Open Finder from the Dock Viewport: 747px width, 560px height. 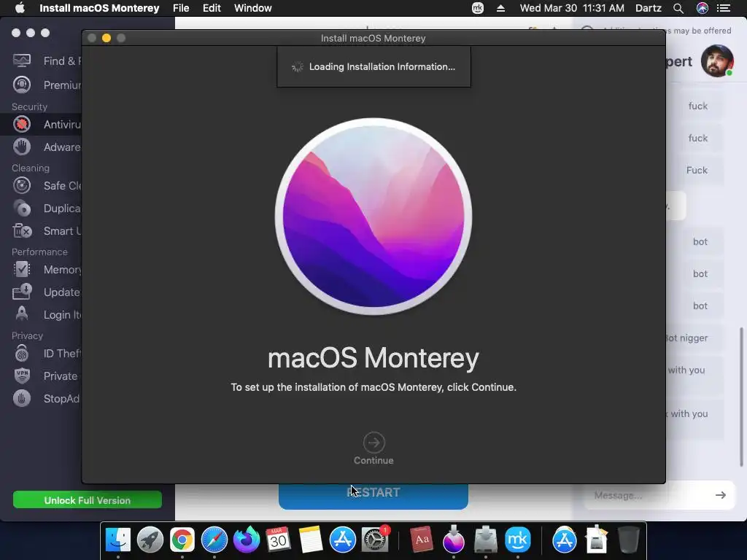[117, 540]
